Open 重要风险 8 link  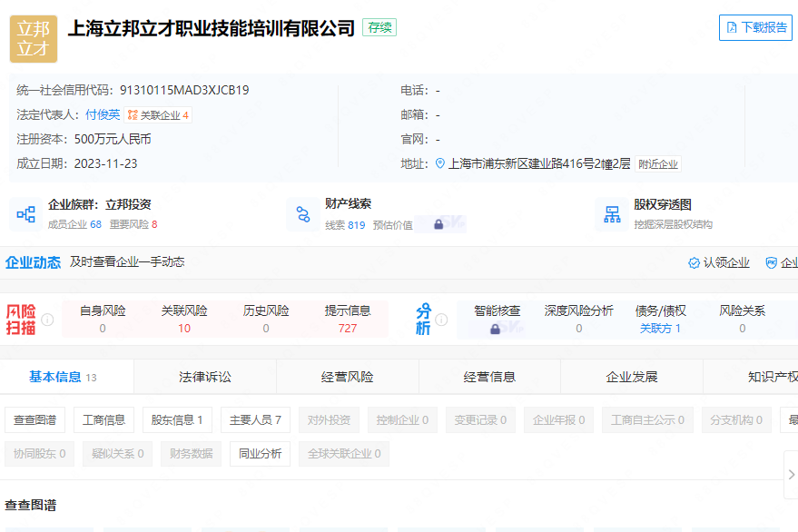click(133, 224)
